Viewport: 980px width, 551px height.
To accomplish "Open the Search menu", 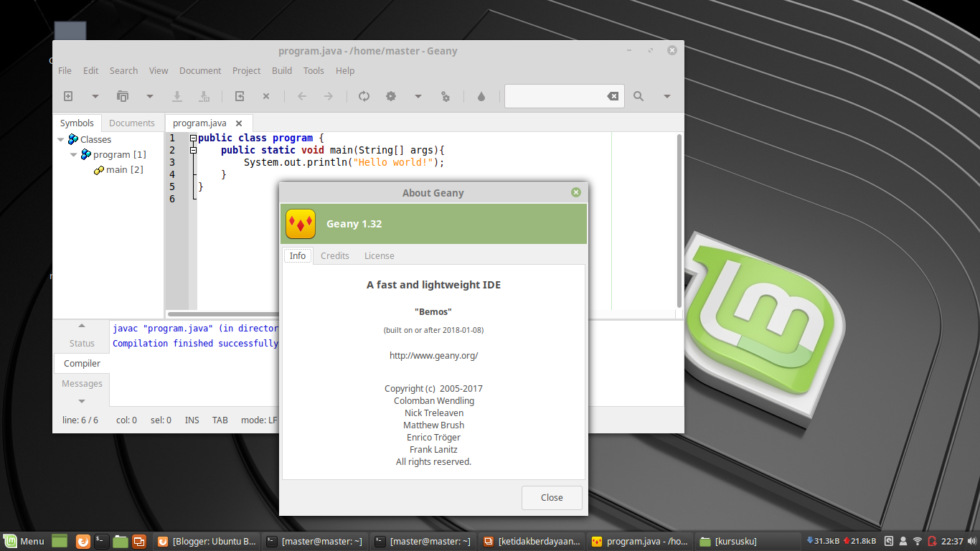I will [x=123, y=70].
